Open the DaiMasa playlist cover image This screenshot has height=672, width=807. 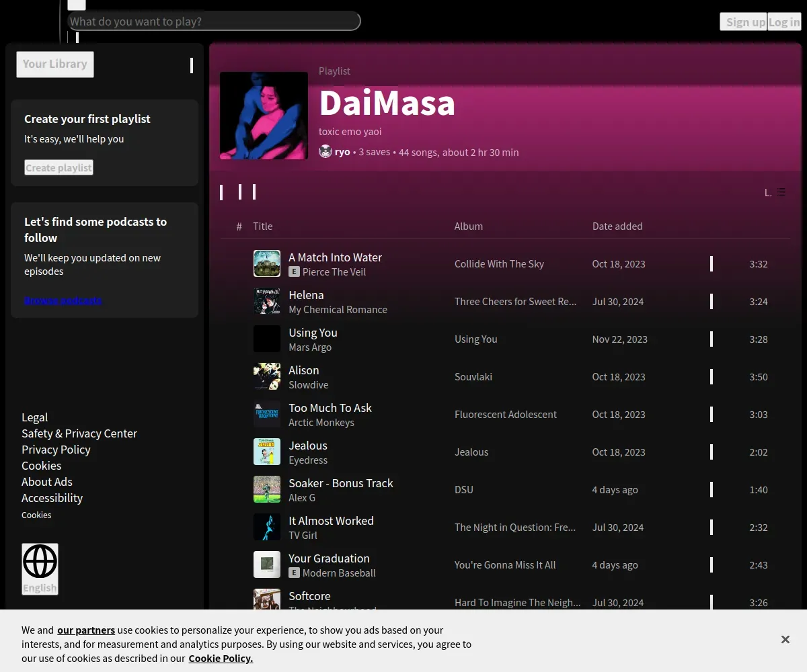pyautogui.click(x=264, y=116)
